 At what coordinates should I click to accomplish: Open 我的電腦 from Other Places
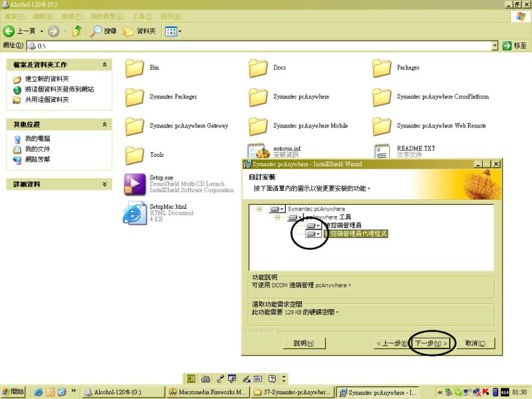point(38,138)
